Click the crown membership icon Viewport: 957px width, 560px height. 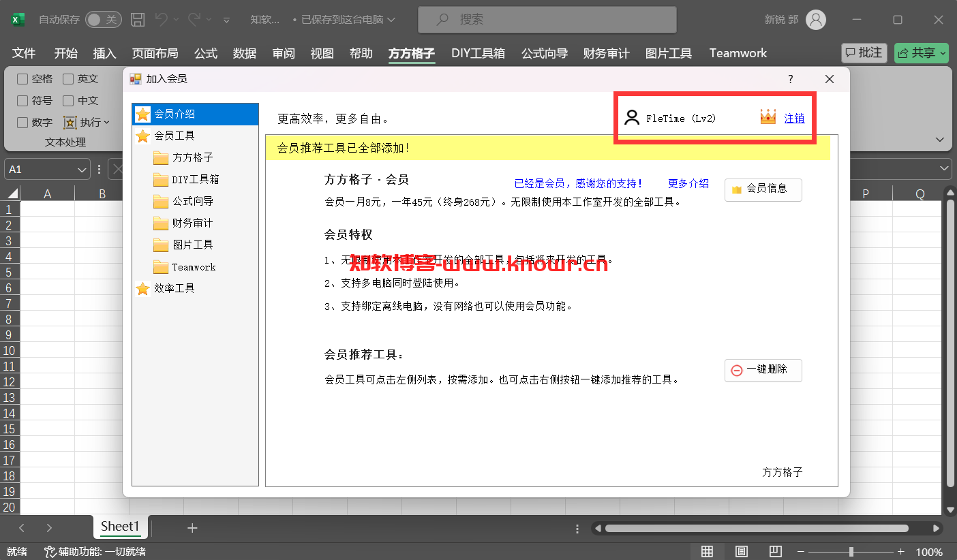[x=768, y=117]
